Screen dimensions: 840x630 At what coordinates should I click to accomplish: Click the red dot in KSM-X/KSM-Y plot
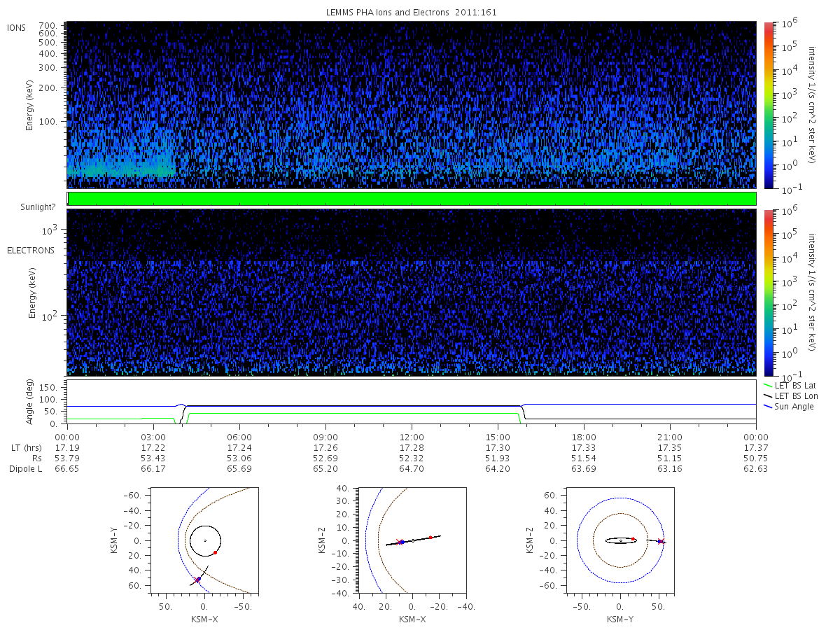[215, 552]
